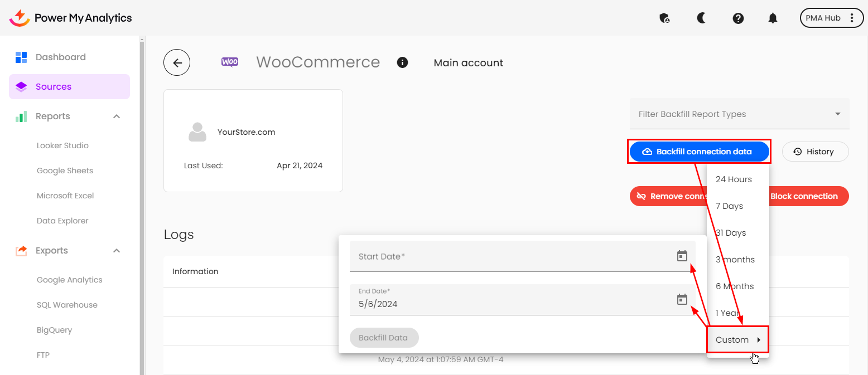Open End Date calendar picker
The height and width of the screenshot is (375, 868).
point(682,300)
